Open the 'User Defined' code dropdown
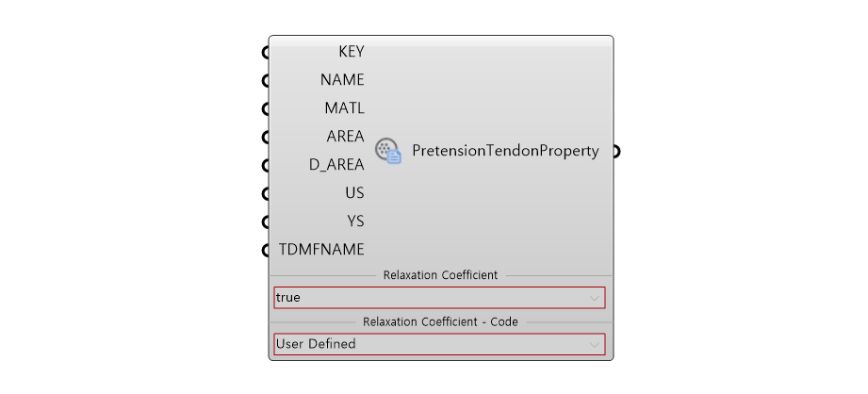868x394 pixels. point(439,344)
